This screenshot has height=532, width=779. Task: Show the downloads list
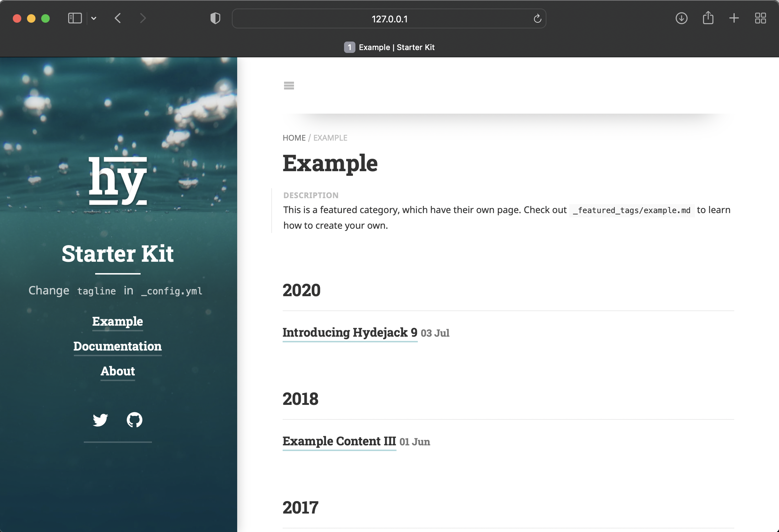(681, 18)
